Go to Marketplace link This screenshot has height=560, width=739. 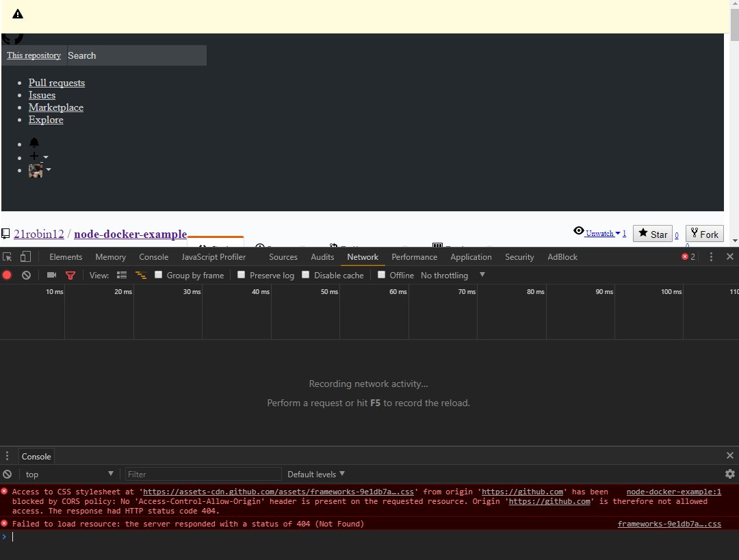pos(55,107)
